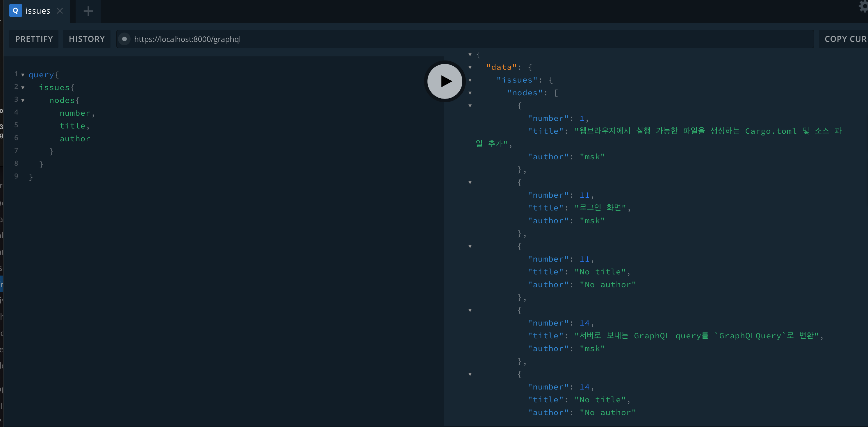This screenshot has height=427, width=868.
Task: Click line number 9 in editor
Action: pos(16,176)
